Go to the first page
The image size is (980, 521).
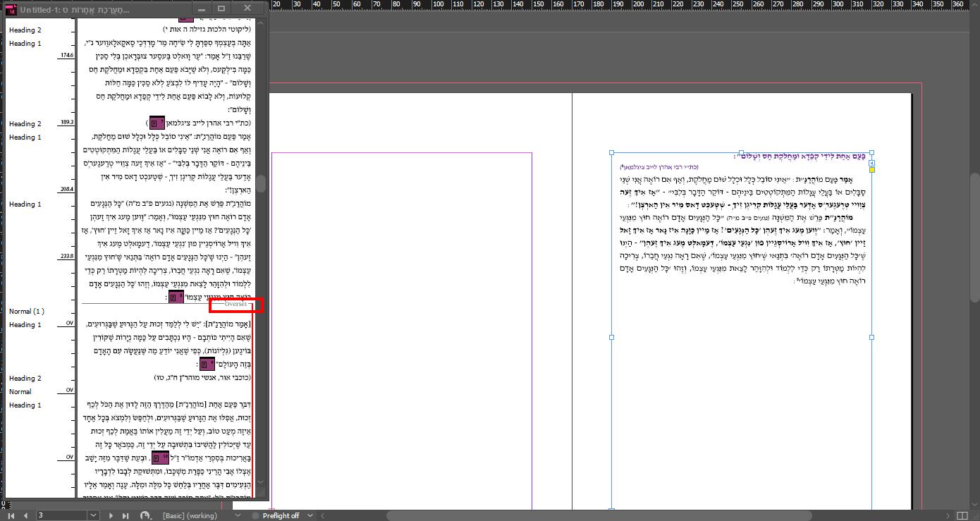(11, 515)
